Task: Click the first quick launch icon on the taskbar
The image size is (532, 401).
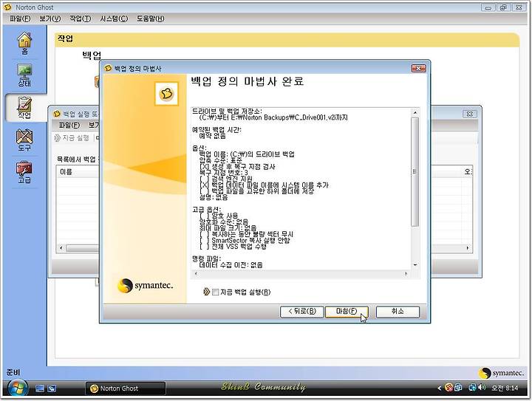Action: (x=40, y=388)
